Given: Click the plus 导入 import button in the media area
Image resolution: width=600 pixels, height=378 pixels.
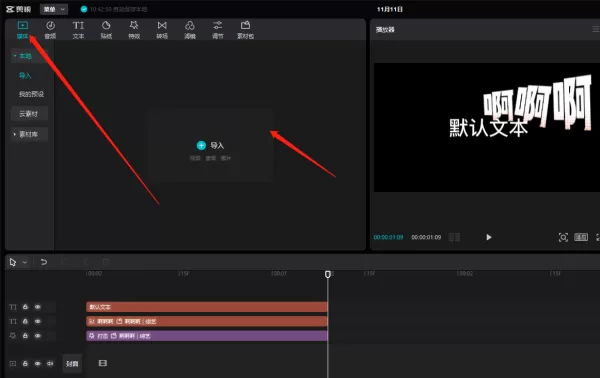Looking at the screenshot, I should [x=210, y=145].
